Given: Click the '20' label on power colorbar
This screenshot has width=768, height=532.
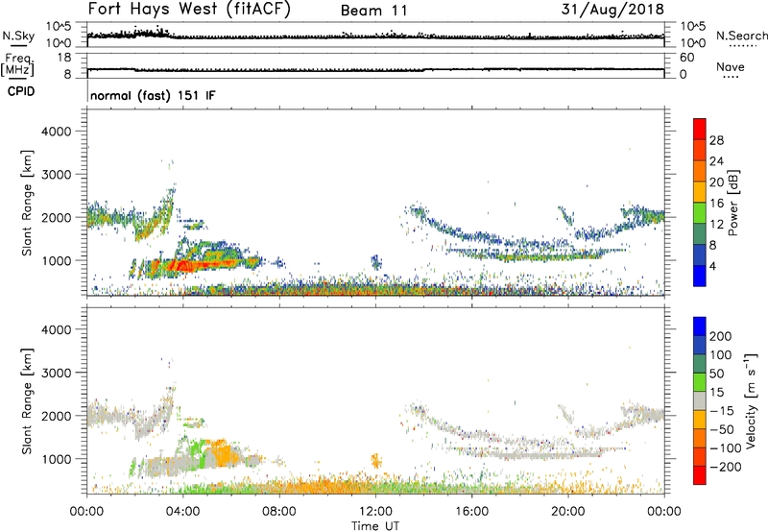Looking at the screenshot, I should [716, 182].
